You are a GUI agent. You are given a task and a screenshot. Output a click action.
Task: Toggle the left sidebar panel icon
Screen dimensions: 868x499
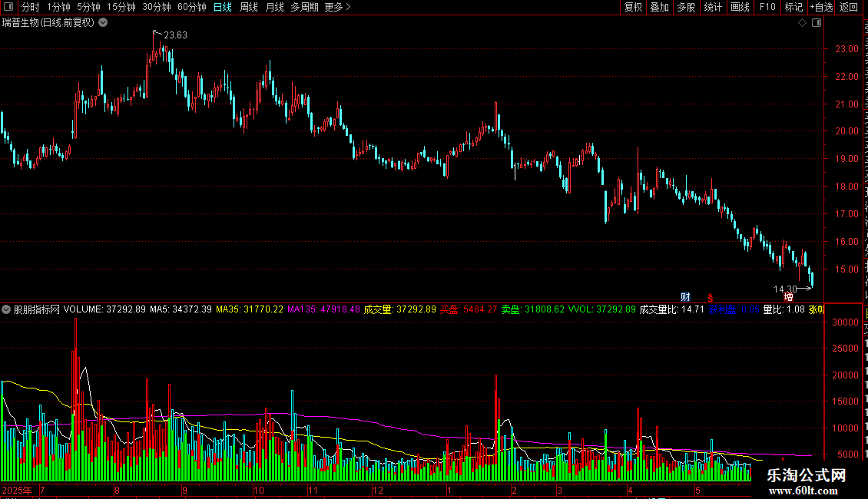8,7
